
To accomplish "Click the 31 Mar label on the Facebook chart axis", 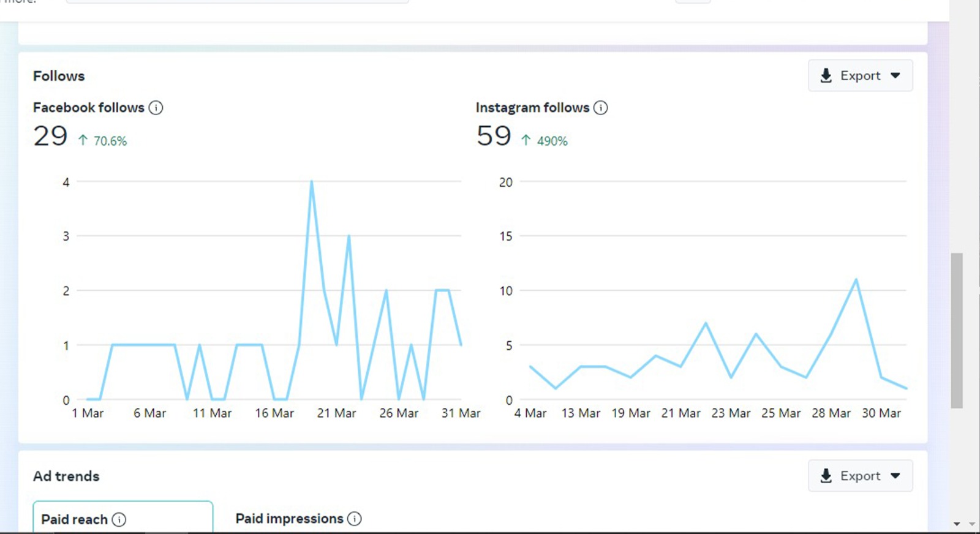I will (x=461, y=413).
